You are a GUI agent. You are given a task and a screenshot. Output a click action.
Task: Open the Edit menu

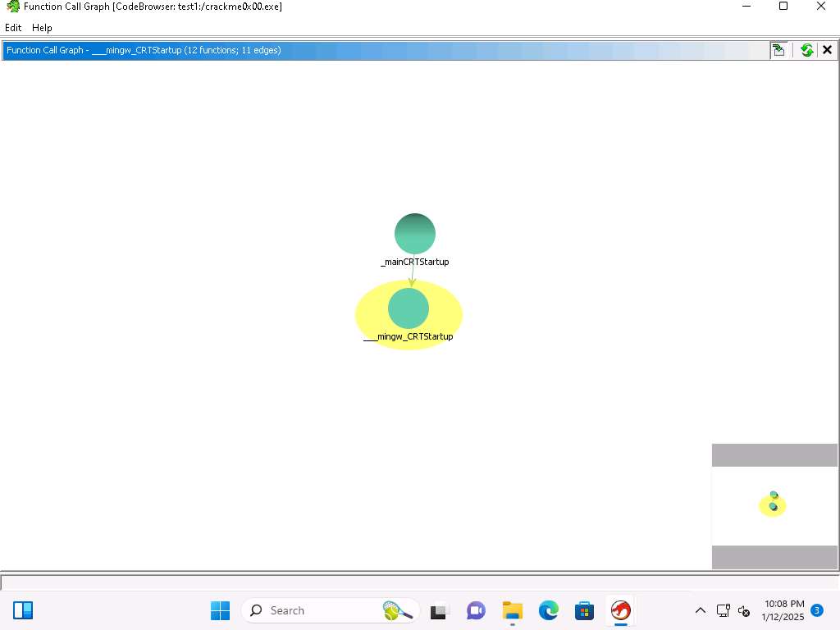(x=13, y=28)
